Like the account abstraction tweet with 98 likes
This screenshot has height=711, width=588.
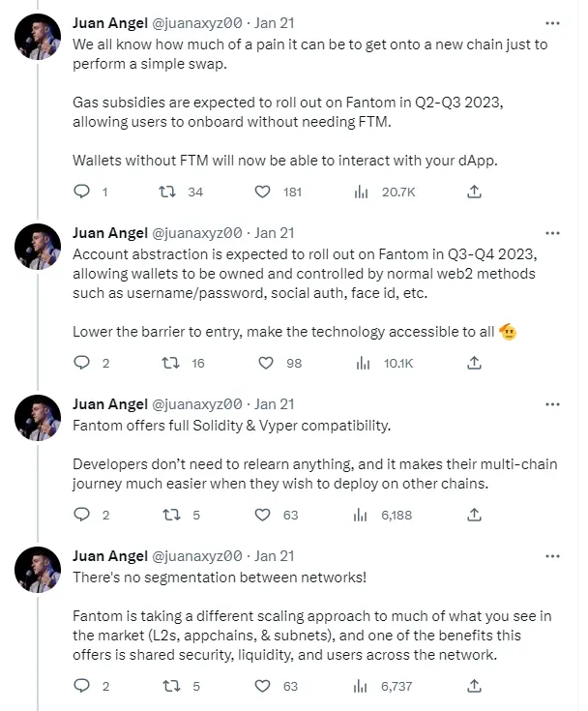pyautogui.click(x=266, y=363)
